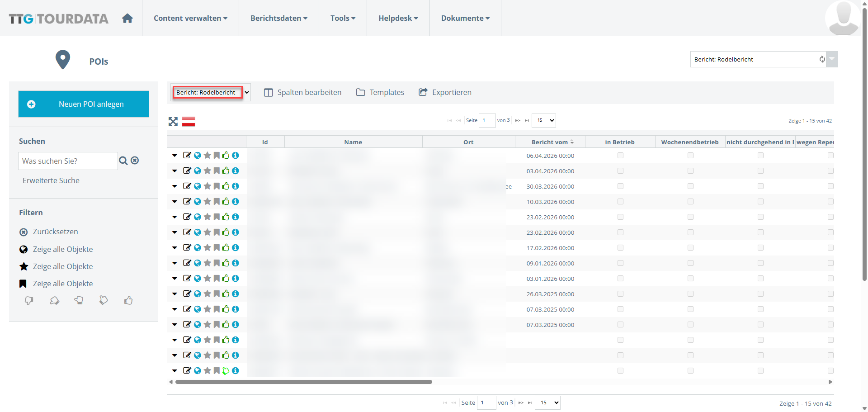Open the user avatar profile

coord(844,18)
